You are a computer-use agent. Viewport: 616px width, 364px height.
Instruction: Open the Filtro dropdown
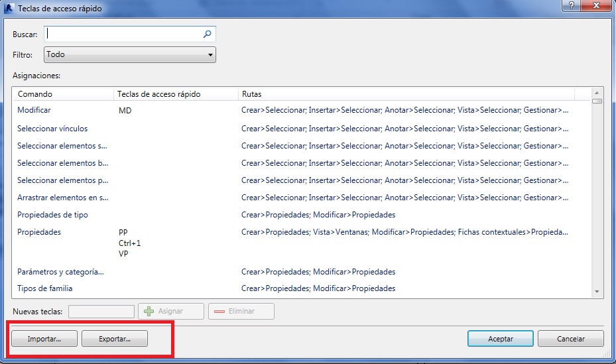pyautogui.click(x=130, y=55)
